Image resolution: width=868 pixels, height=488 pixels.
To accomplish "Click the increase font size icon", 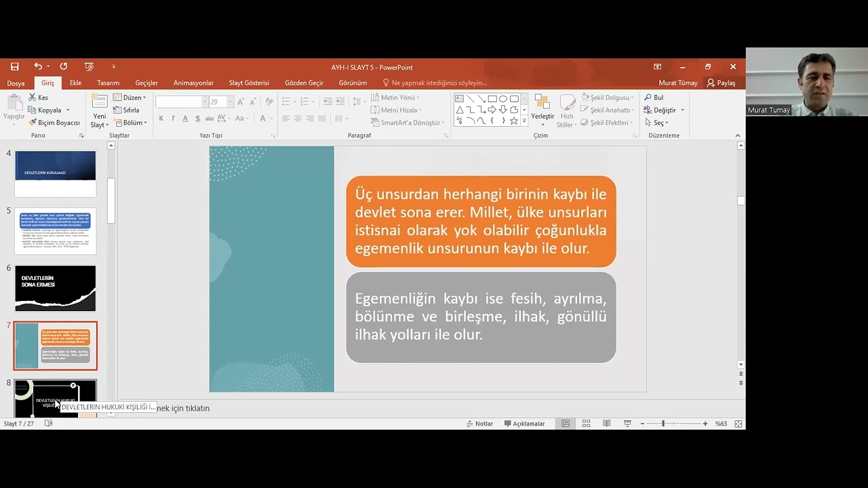I will coord(241,102).
